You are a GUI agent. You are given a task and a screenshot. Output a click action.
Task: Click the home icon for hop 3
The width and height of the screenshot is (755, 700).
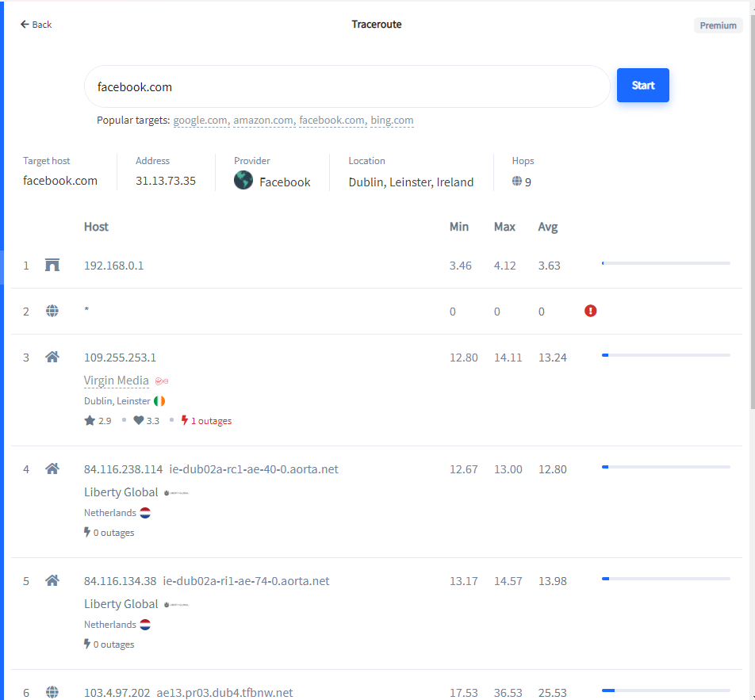pos(52,357)
